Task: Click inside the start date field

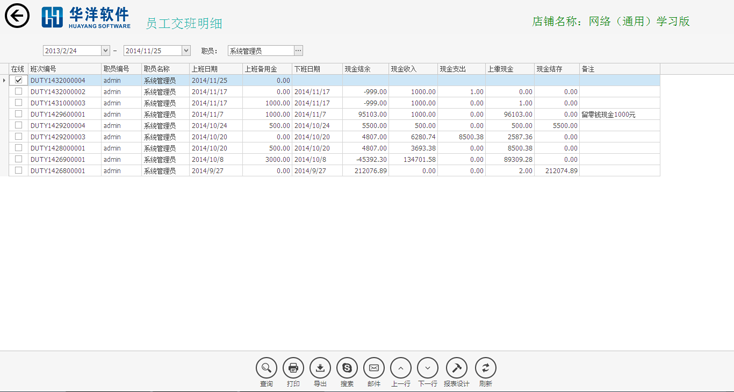Action: (x=72, y=51)
